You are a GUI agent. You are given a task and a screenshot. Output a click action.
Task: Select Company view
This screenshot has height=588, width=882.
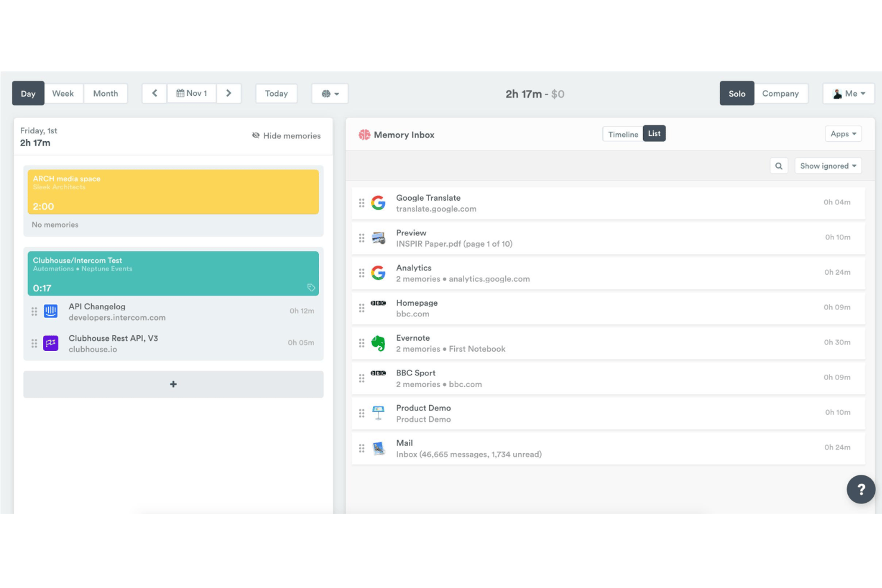coord(781,94)
